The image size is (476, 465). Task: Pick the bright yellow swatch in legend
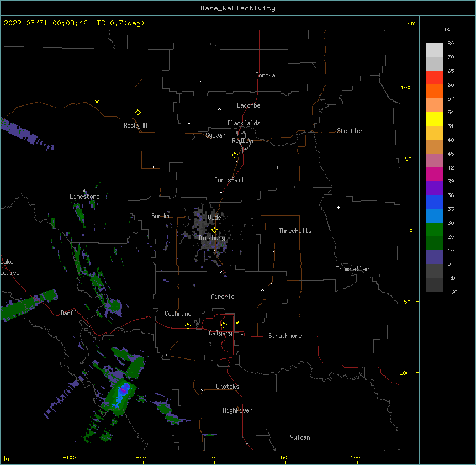click(434, 119)
